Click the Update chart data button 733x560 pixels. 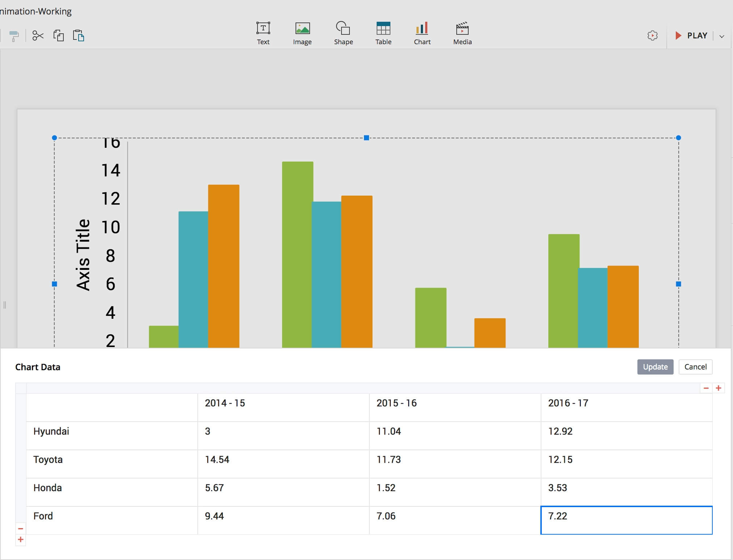tap(655, 367)
